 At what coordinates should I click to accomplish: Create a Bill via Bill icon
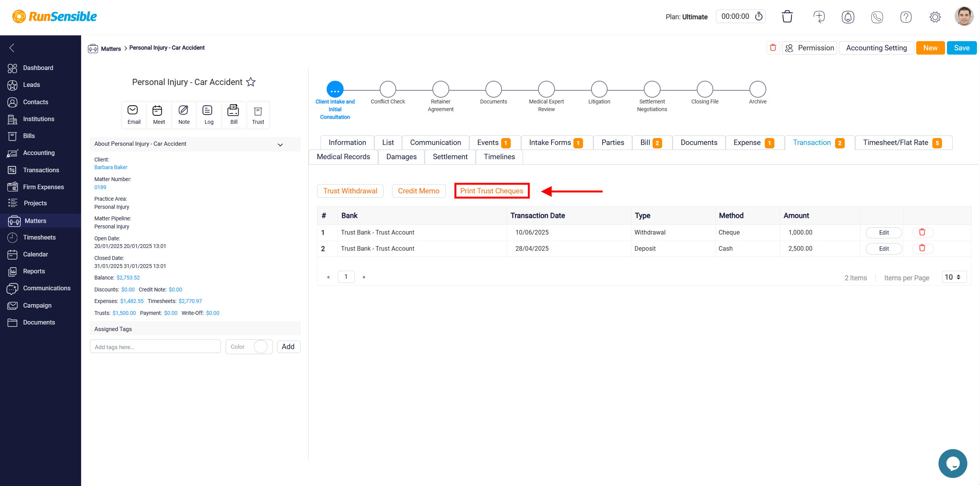point(234,115)
